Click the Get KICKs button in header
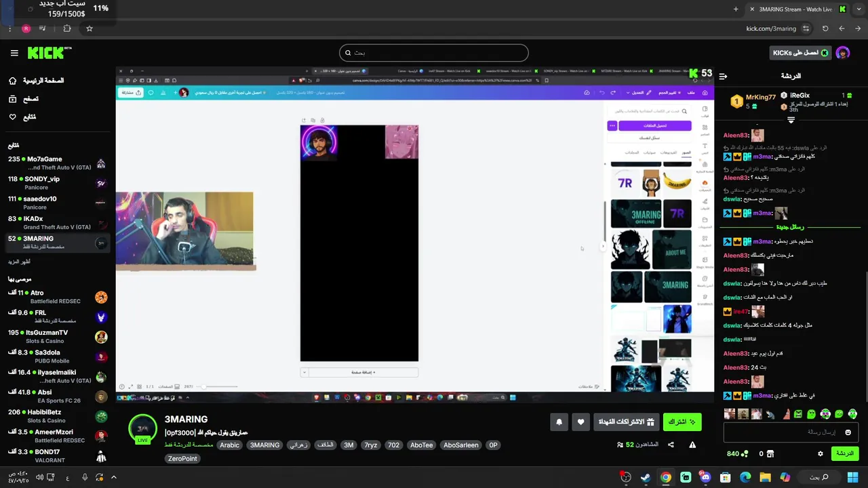The image size is (868, 488). click(x=800, y=53)
